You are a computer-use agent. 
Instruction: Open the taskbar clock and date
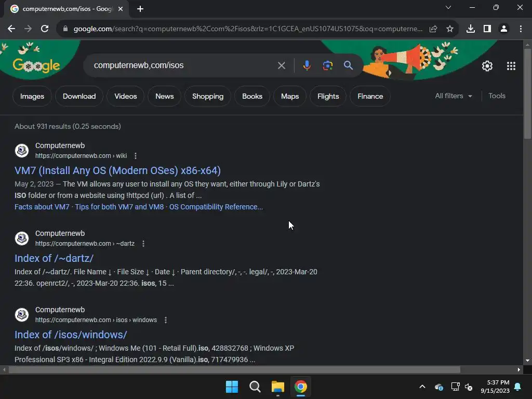(x=495, y=387)
